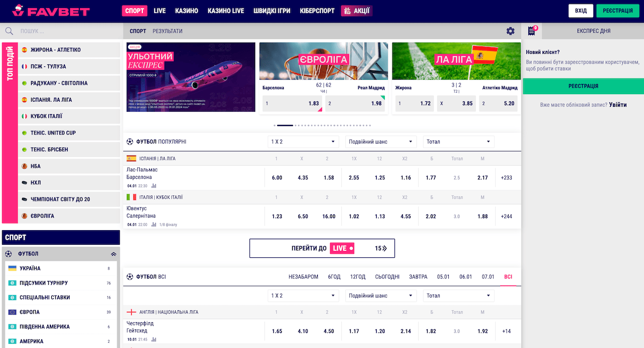
Task: Switch to the КАЗИНО menu item
Action: [x=186, y=11]
